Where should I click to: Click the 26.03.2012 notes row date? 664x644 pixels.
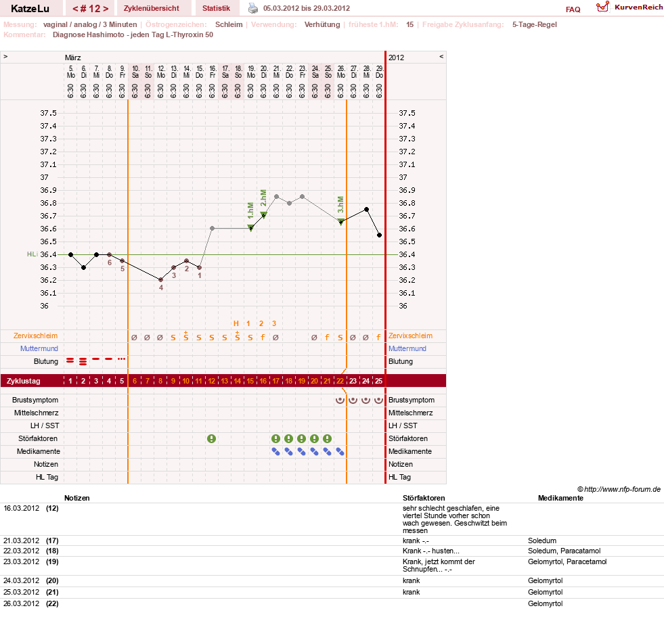(21, 603)
